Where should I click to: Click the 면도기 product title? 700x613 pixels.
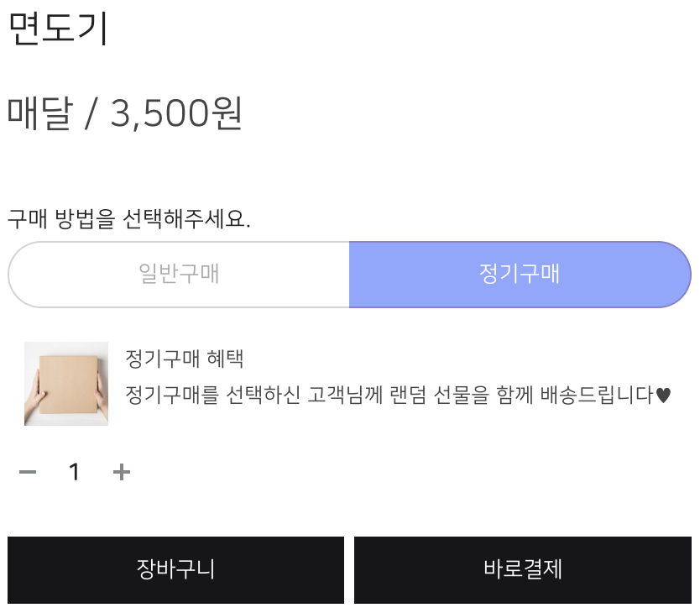point(58,29)
